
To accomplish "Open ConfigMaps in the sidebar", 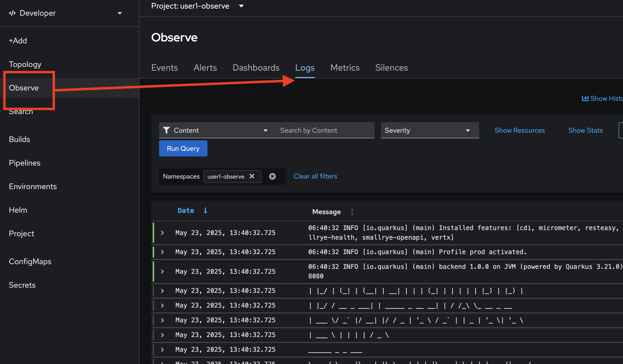I will point(30,261).
